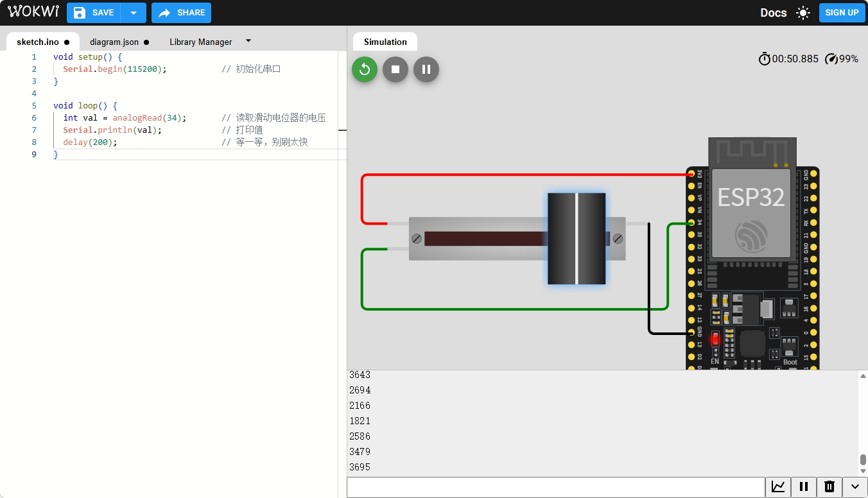Click serial output value 2694
Image resolution: width=868 pixels, height=498 pixels.
[x=360, y=390]
